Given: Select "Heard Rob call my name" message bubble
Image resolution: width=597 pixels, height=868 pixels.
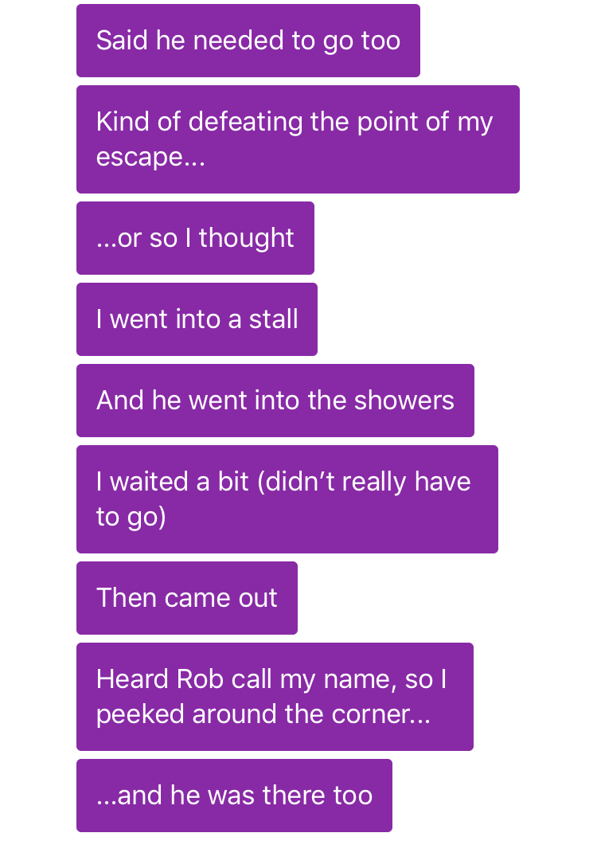Looking at the screenshot, I should [275, 697].
